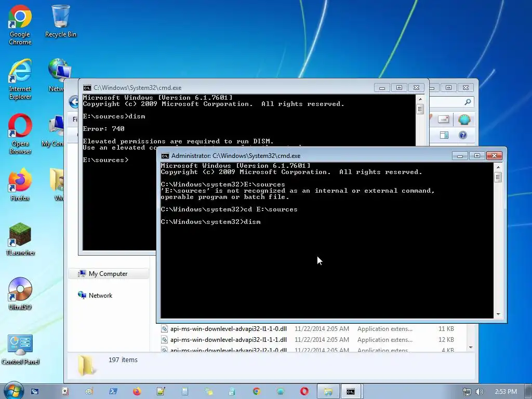Open network status tray icon

click(467, 392)
